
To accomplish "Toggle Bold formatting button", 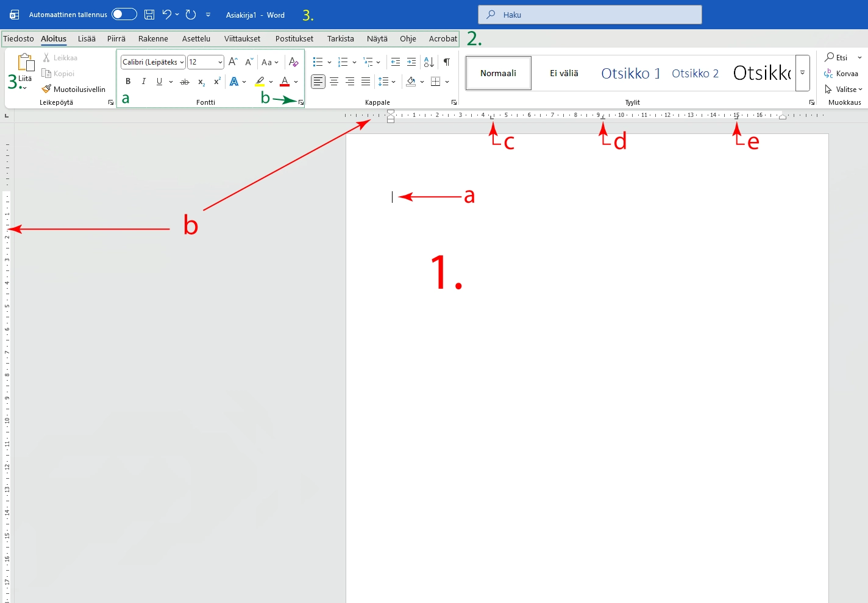I will (128, 82).
